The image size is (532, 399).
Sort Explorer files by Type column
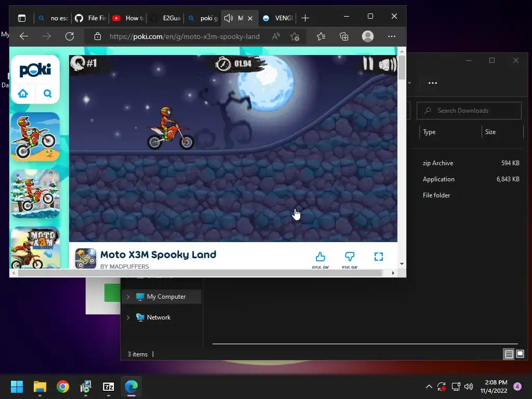coord(429,132)
